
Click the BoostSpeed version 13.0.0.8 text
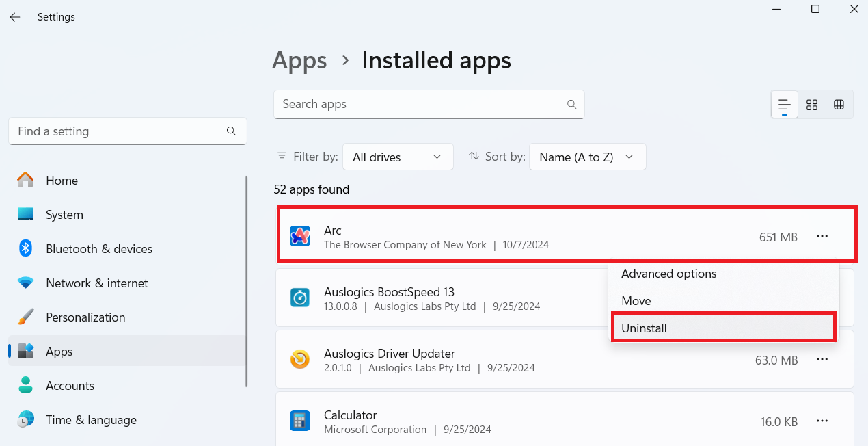(340, 306)
